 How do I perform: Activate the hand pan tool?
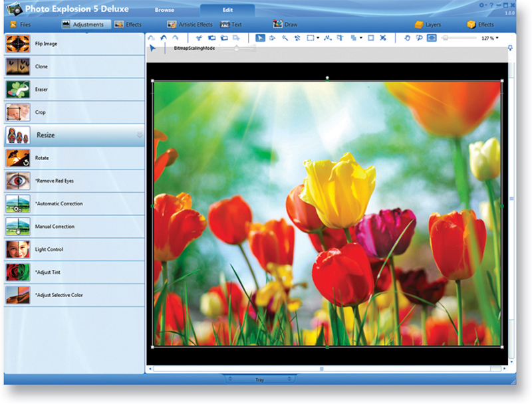pyautogui.click(x=407, y=38)
